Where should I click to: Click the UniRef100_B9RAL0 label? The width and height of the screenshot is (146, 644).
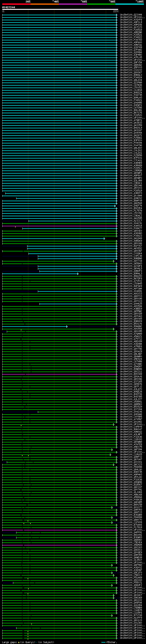point(131,75)
